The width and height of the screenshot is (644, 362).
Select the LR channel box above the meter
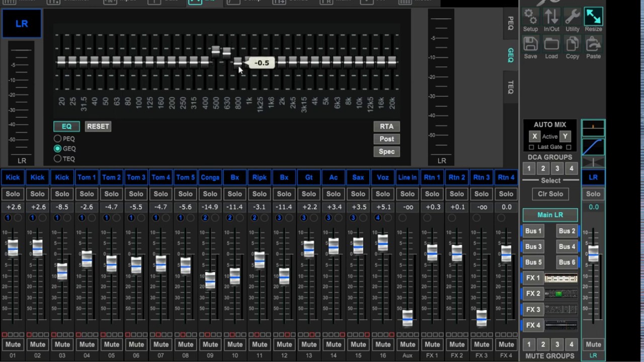coord(22,24)
